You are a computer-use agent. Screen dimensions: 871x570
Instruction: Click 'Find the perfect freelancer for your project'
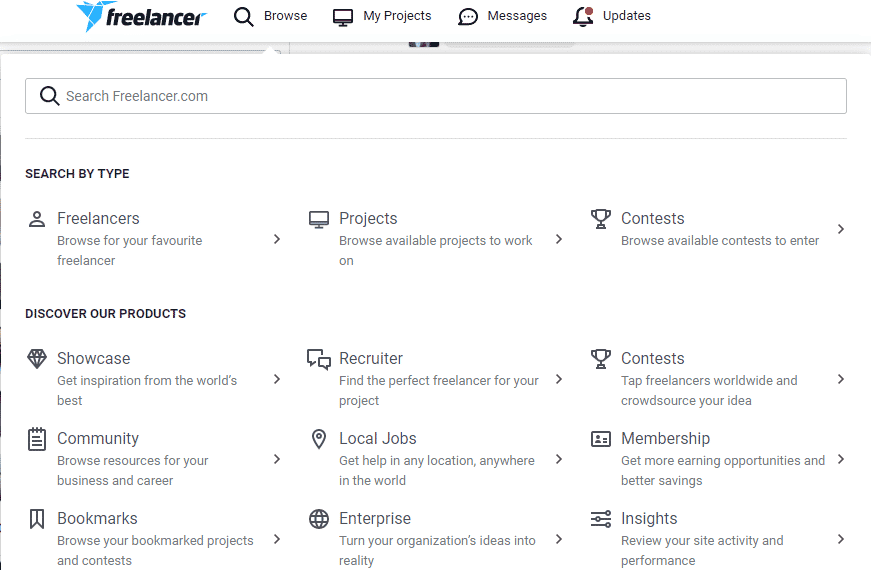[x=439, y=391]
